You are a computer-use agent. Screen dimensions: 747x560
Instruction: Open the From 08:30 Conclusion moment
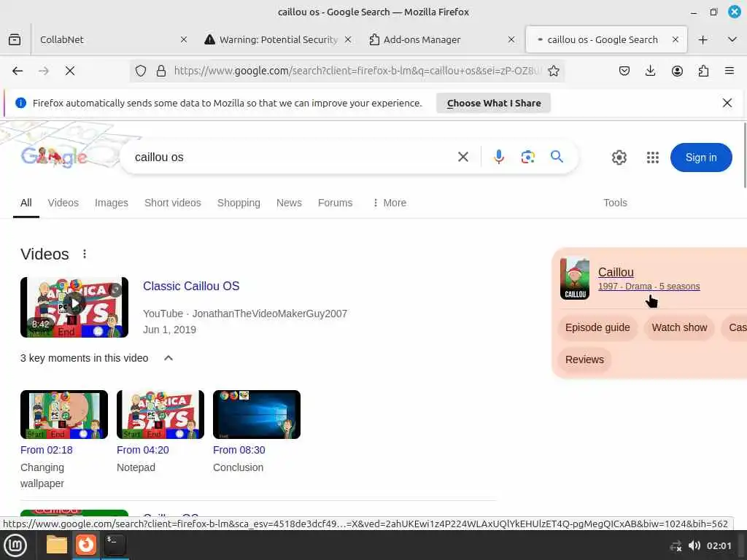point(257,414)
